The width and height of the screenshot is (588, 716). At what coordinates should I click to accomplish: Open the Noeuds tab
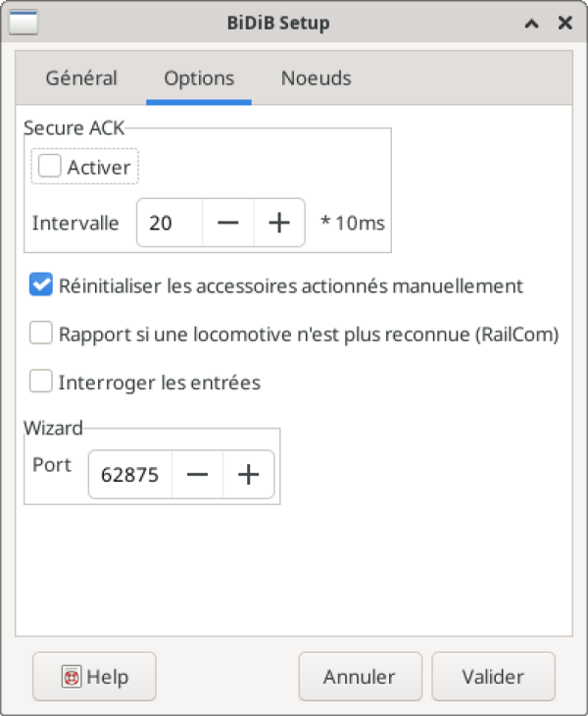[316, 78]
